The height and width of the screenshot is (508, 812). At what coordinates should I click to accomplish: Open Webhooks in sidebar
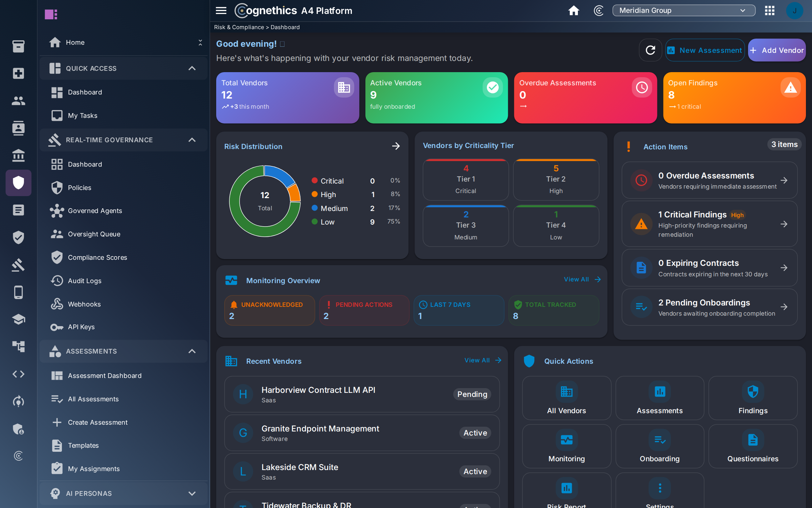point(123,304)
